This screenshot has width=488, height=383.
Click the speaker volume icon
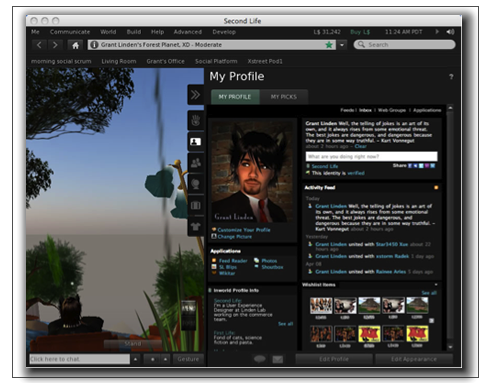tap(450, 32)
